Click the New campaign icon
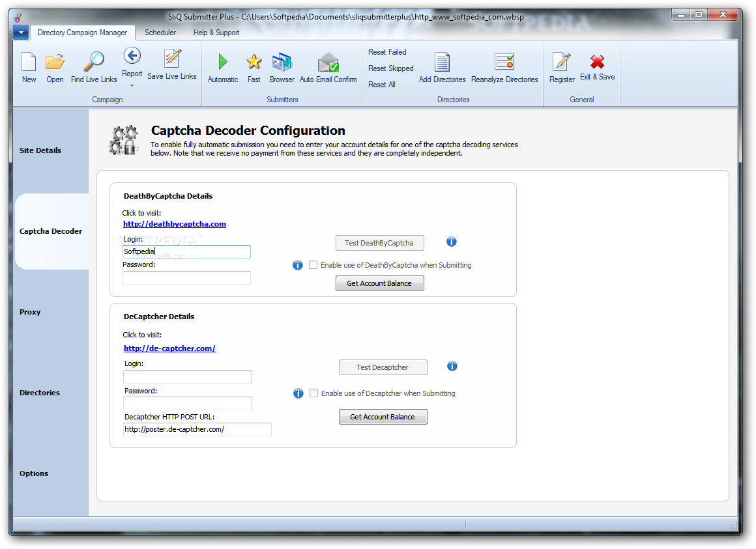The height and width of the screenshot is (549, 756). click(29, 62)
